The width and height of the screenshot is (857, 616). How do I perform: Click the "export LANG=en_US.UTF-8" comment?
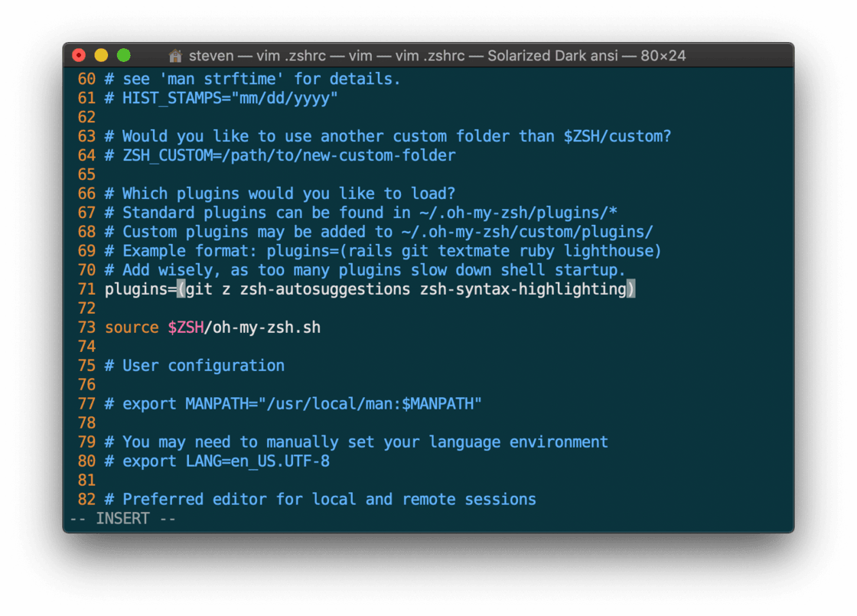(226, 461)
